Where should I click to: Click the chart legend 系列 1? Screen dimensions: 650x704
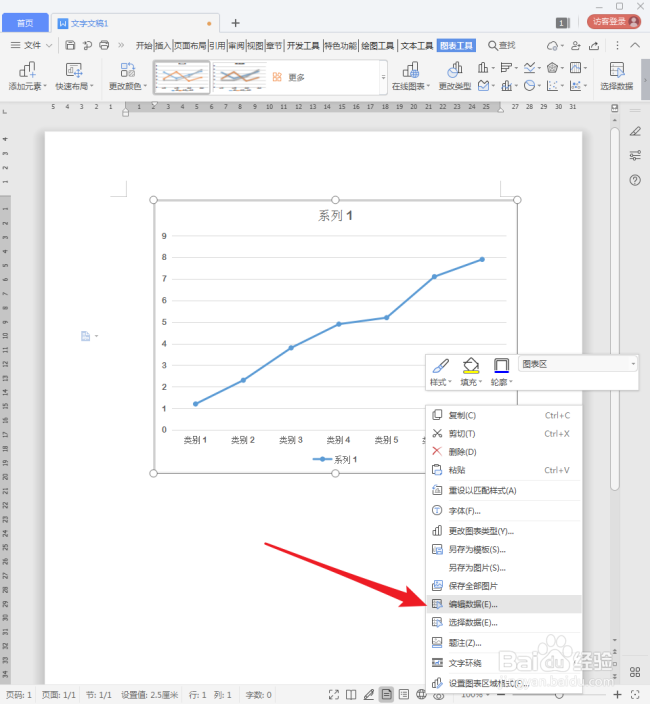[x=335, y=459]
